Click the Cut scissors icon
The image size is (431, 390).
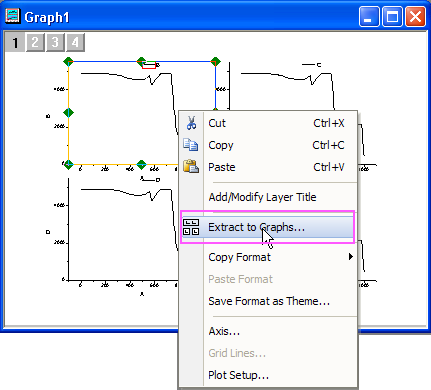pos(191,123)
